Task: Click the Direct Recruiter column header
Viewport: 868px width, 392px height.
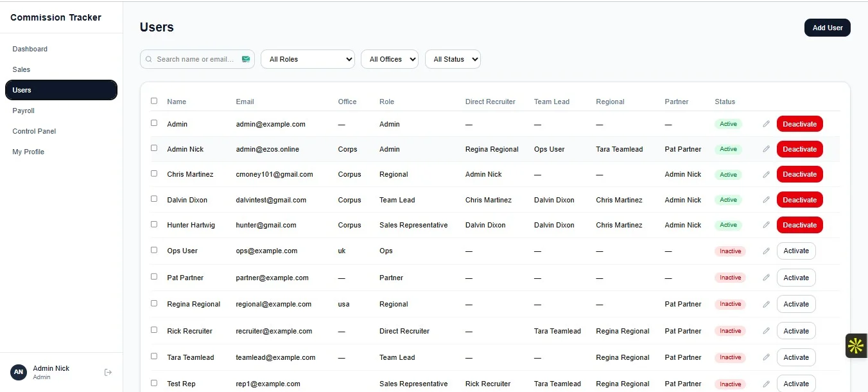Action: (x=490, y=102)
